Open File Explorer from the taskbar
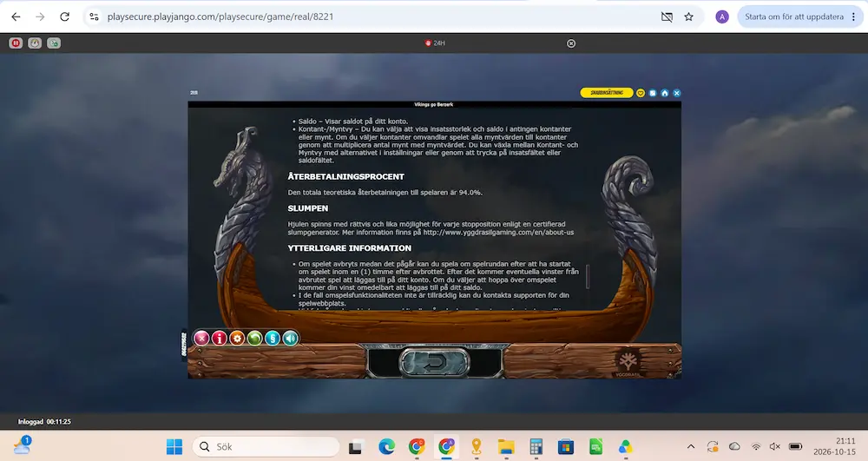 (x=506, y=446)
